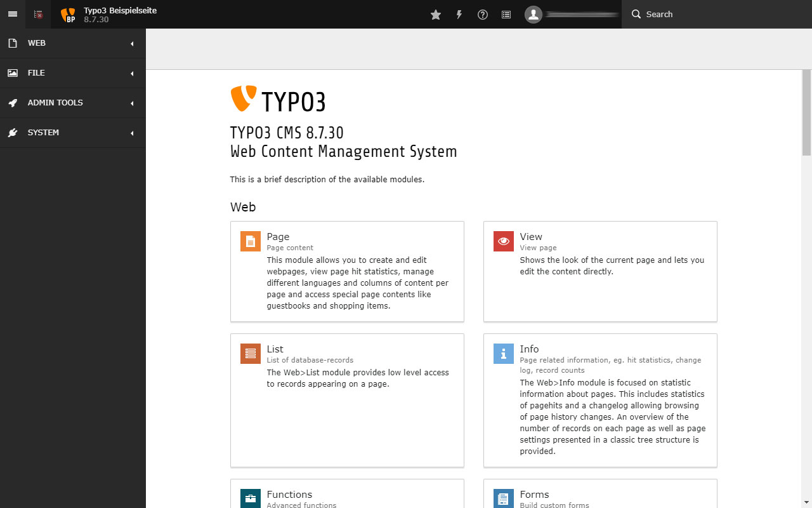Click the 'Page content' subtitle
Image resolution: width=812 pixels, height=508 pixels.
tap(290, 248)
